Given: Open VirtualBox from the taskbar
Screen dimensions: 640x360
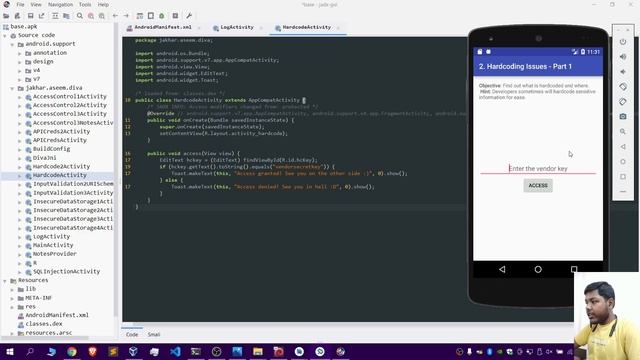Looking at the screenshot, I should click(x=133, y=351).
